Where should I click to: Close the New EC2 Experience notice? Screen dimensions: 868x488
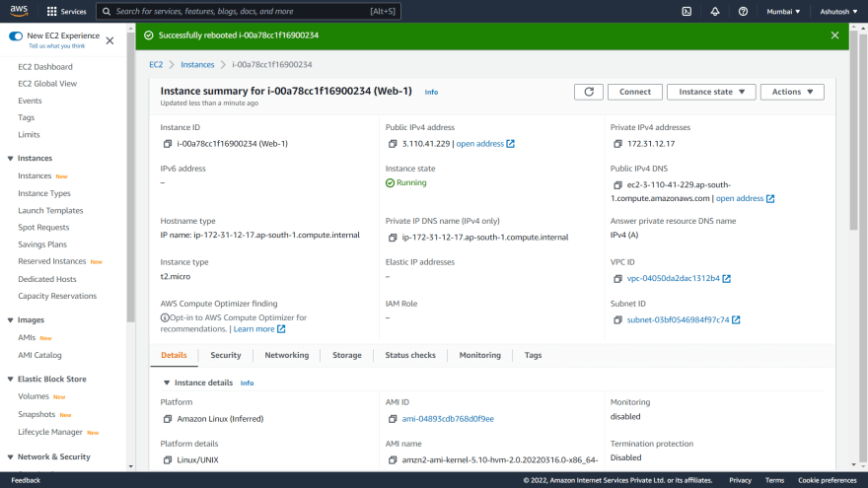pyautogui.click(x=109, y=40)
